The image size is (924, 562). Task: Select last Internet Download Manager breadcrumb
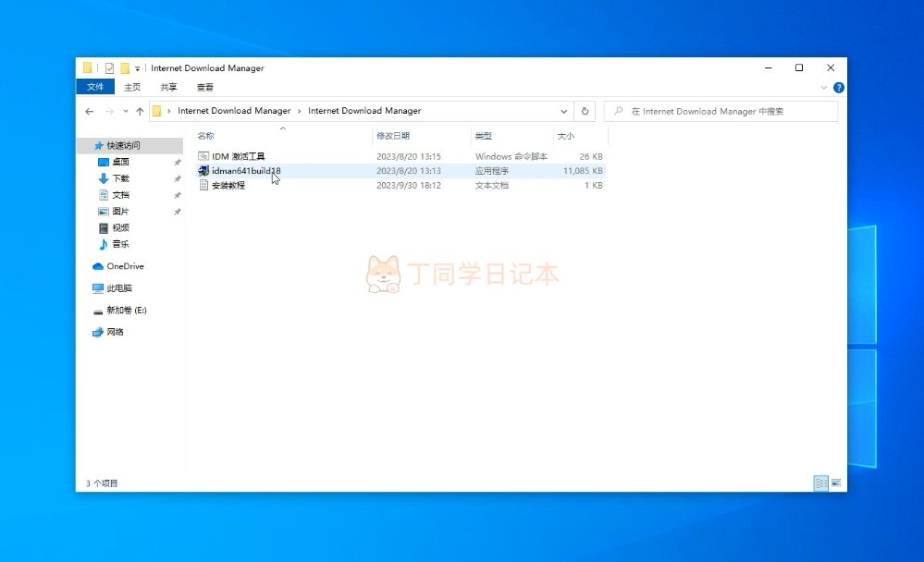tap(364, 111)
